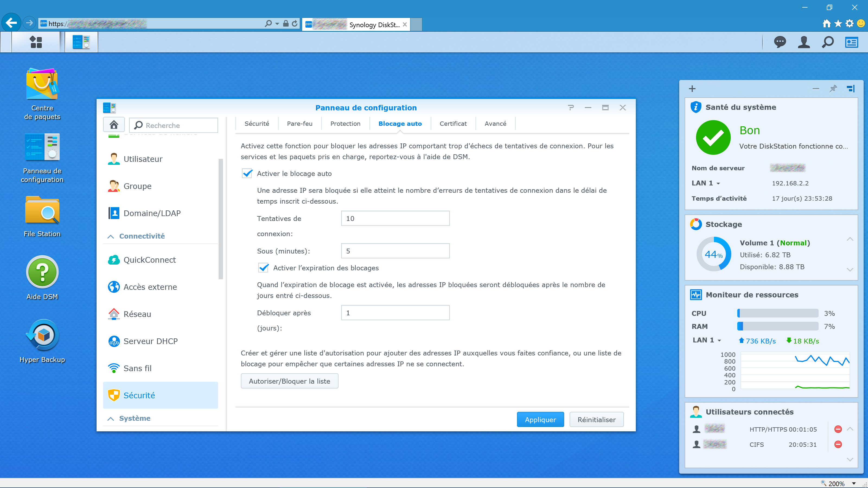Open Autoriser/Bloquer la liste

click(x=289, y=381)
